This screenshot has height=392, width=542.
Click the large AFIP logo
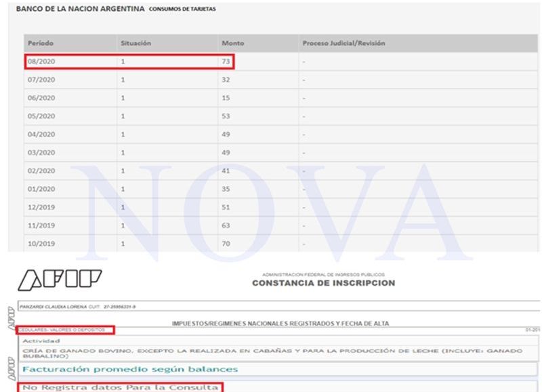click(x=60, y=280)
